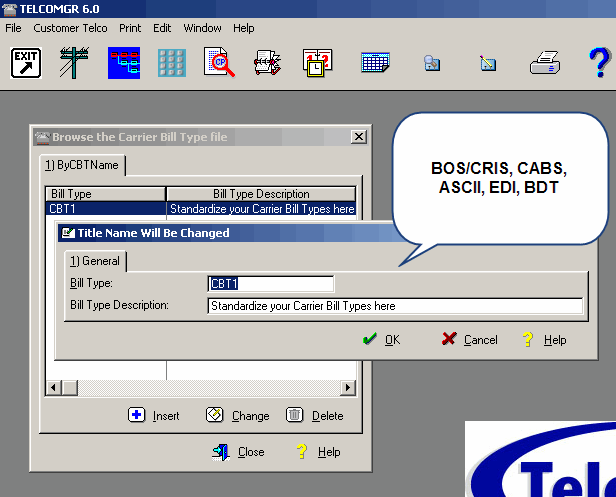This screenshot has width=616, height=497.
Task: Click the rolodex card file toolbar icon
Action: coord(268,62)
